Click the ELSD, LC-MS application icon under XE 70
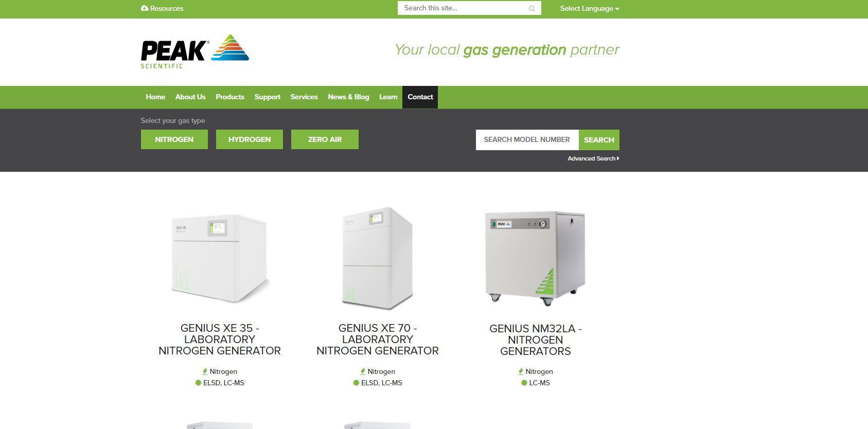 [x=356, y=383]
